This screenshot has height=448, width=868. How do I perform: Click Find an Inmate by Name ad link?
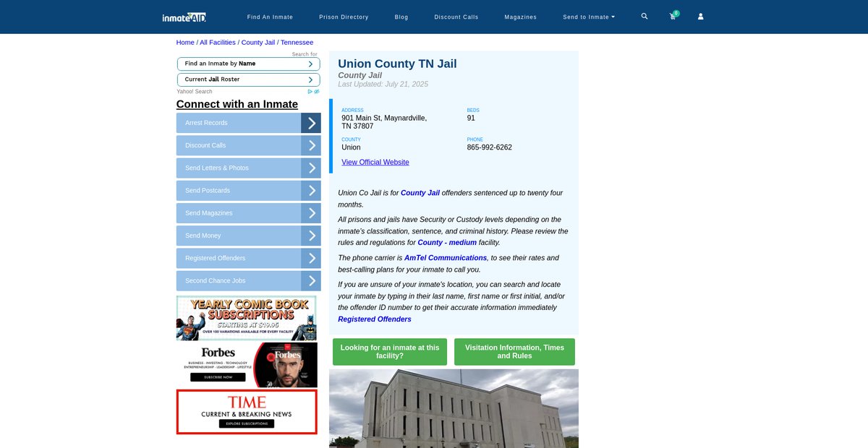point(248,64)
